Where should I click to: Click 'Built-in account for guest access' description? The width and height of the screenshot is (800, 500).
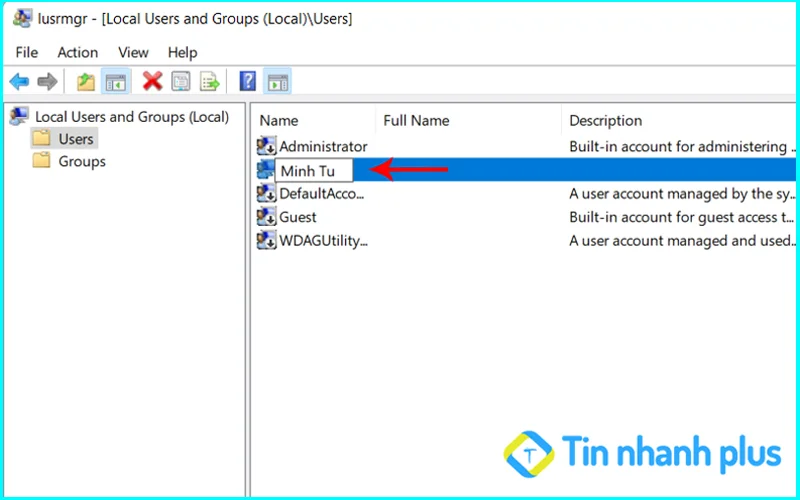(x=681, y=218)
